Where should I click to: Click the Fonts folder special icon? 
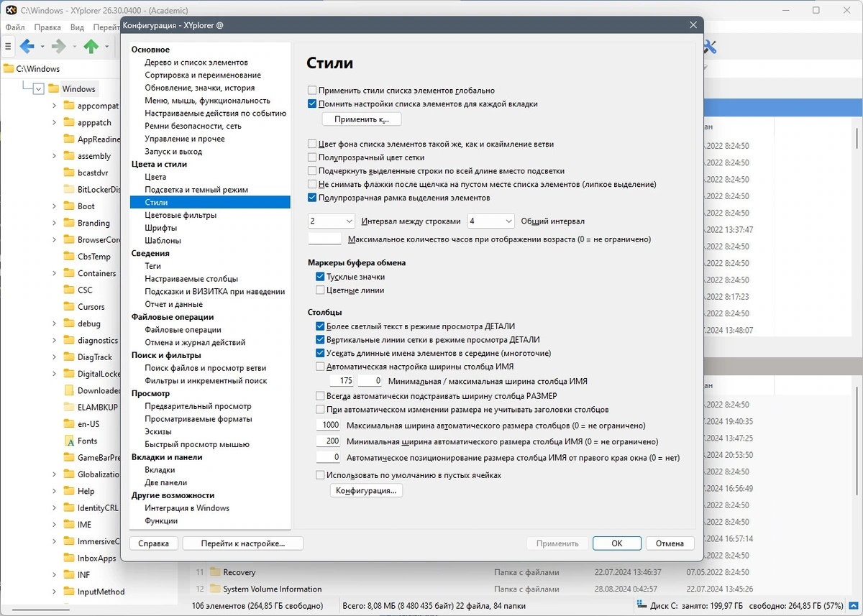coord(69,441)
